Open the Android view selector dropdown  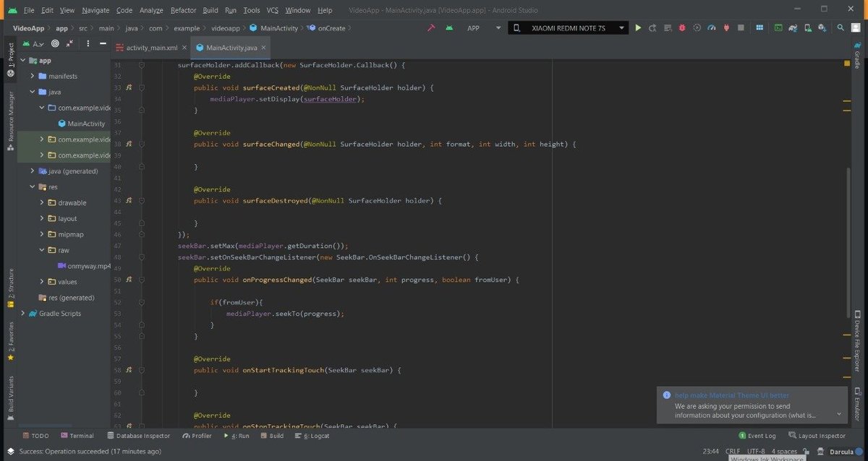(x=34, y=43)
